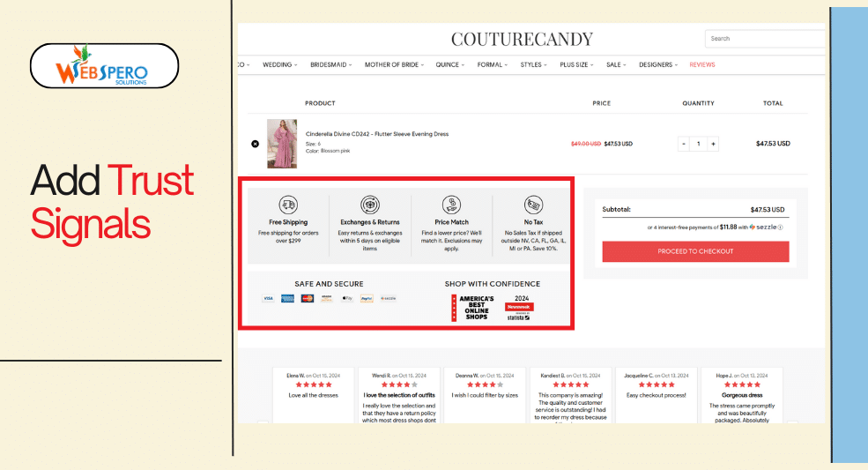The width and height of the screenshot is (868, 470).
Task: Open the Reviews menu item
Action: pyautogui.click(x=702, y=65)
